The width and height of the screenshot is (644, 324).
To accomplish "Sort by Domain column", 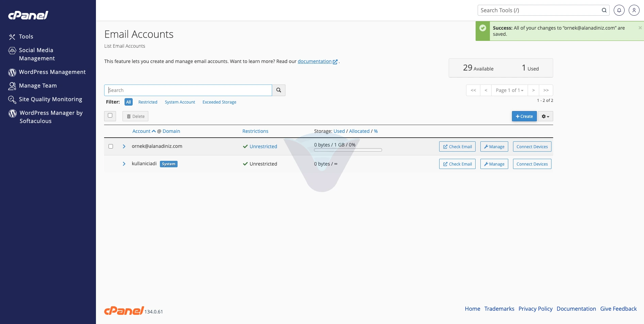I will (171, 131).
